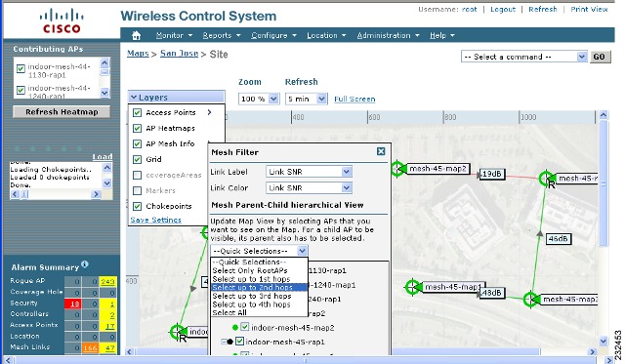
Task: Click the load log scroll right arrow
Action: point(96,194)
